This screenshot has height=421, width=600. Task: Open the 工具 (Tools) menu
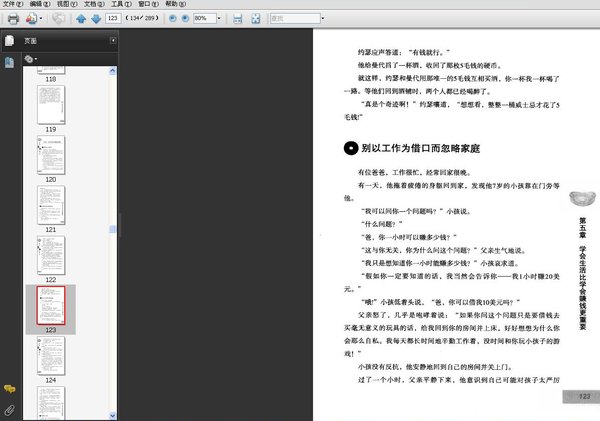[117, 5]
